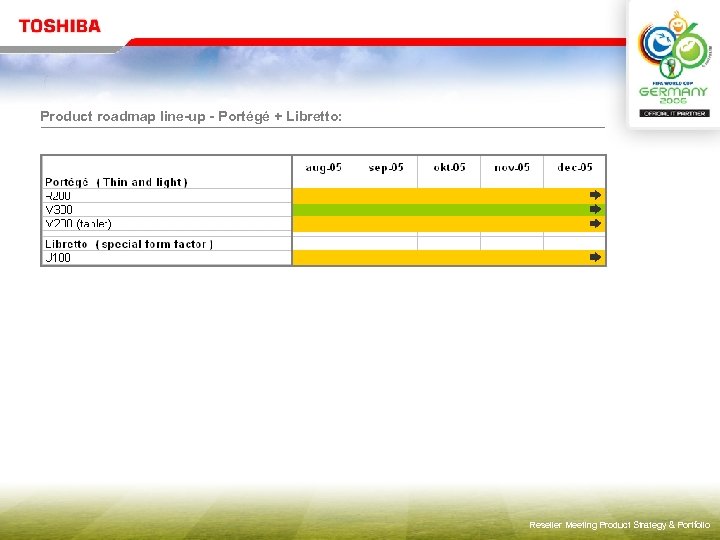Select the sep-05 column header
Image resolution: width=720 pixels, height=540 pixels.
(386, 167)
